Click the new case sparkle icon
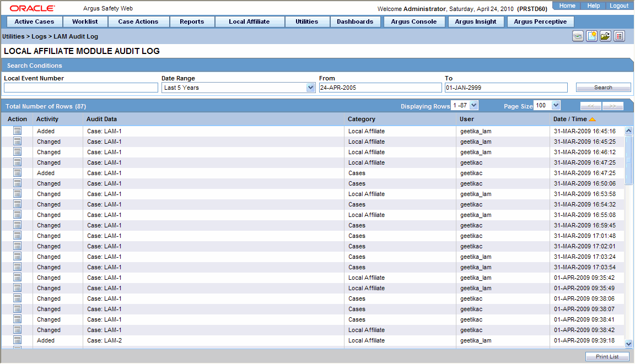The height and width of the screenshot is (364, 635). tap(591, 36)
